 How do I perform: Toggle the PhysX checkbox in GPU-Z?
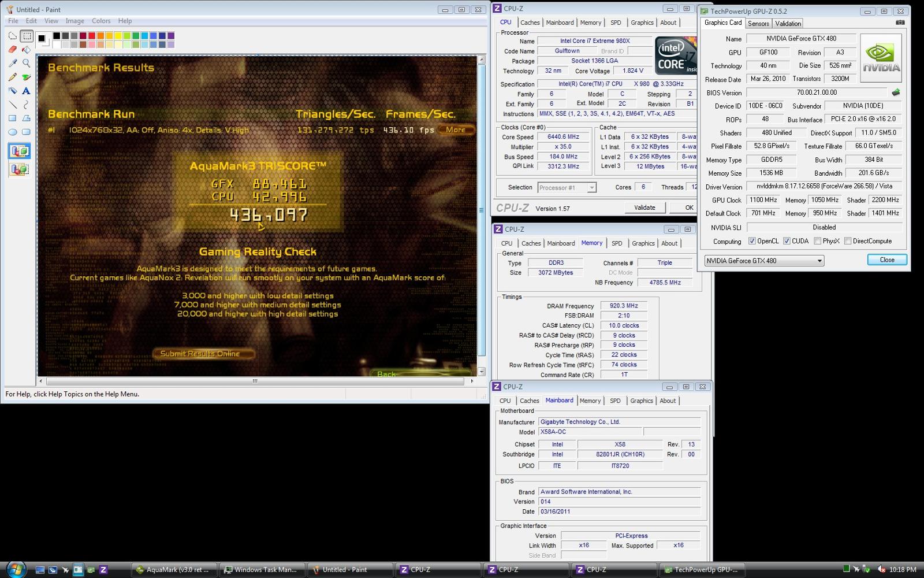click(818, 241)
